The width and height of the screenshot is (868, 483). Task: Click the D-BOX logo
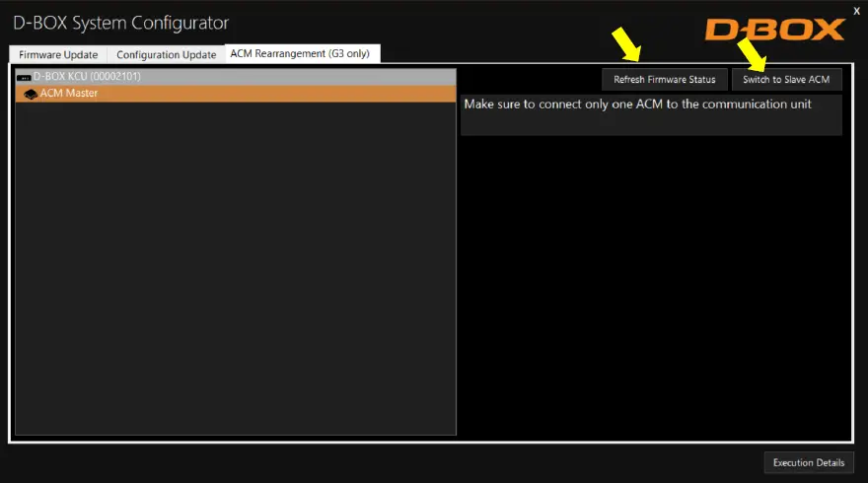tap(774, 30)
